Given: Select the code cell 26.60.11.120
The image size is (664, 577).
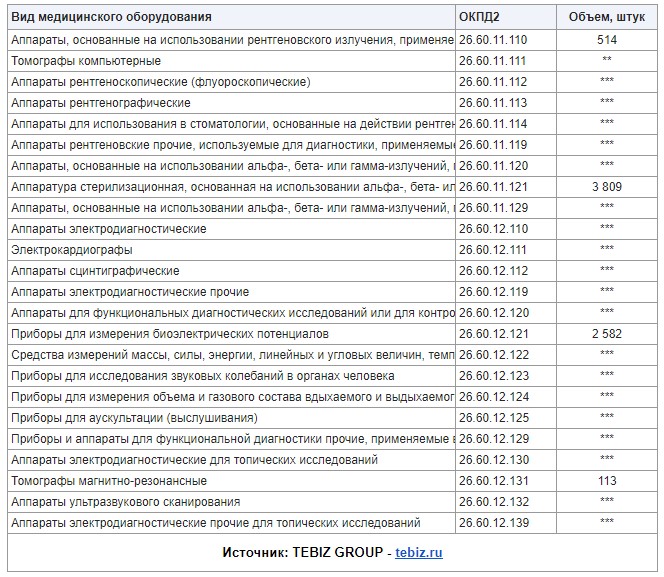Looking at the screenshot, I should [506, 166].
